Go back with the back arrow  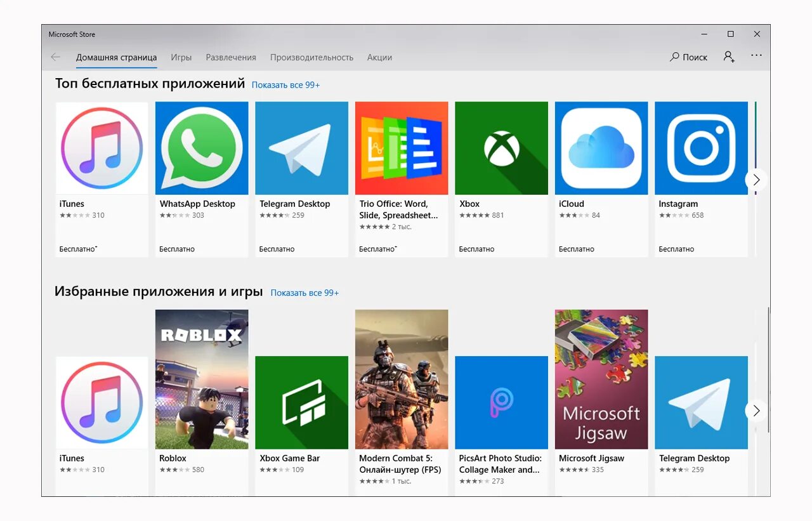click(x=56, y=57)
